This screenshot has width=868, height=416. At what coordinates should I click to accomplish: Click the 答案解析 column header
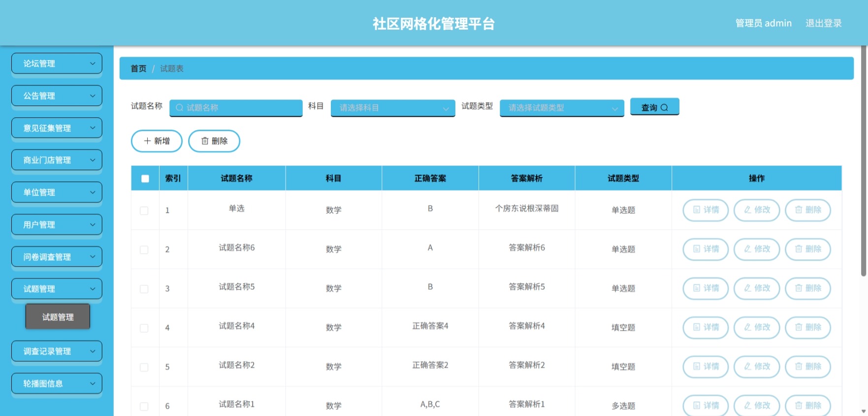point(527,178)
